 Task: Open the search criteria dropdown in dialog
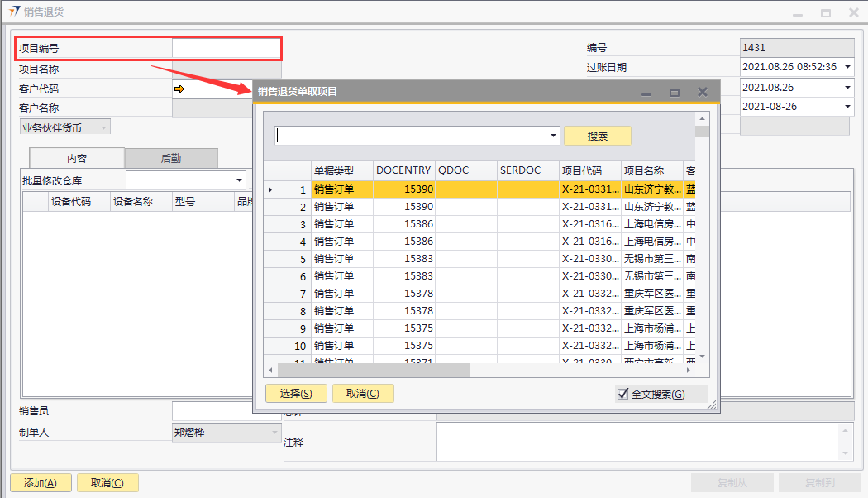553,136
